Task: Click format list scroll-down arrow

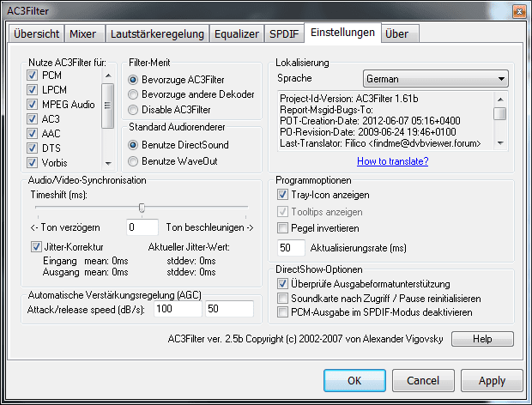Action: pyautogui.click(x=108, y=164)
